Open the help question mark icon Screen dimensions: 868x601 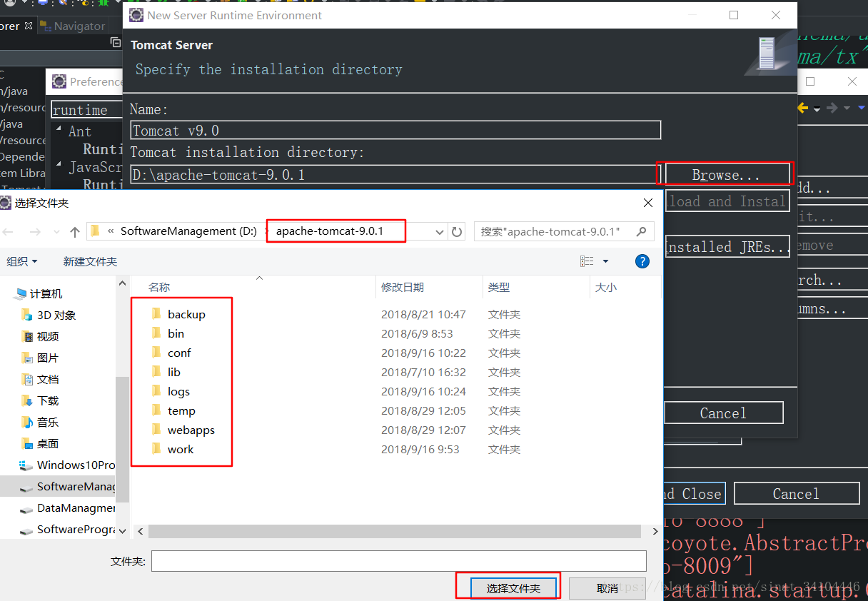click(x=642, y=261)
